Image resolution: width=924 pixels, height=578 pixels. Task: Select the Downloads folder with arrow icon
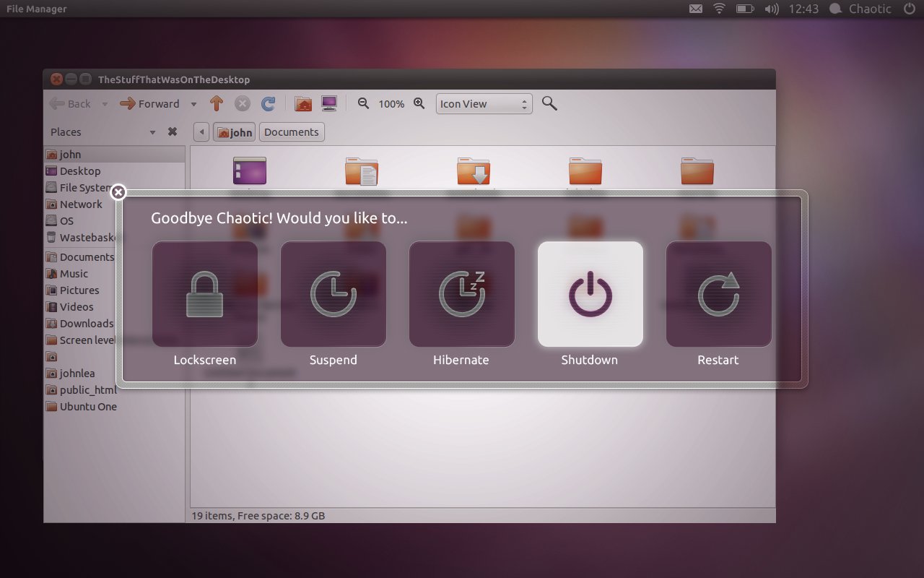pyautogui.click(x=474, y=171)
